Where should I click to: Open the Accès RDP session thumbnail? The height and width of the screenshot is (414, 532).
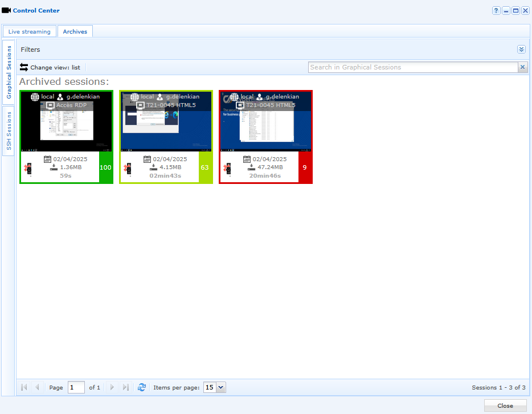click(67, 121)
